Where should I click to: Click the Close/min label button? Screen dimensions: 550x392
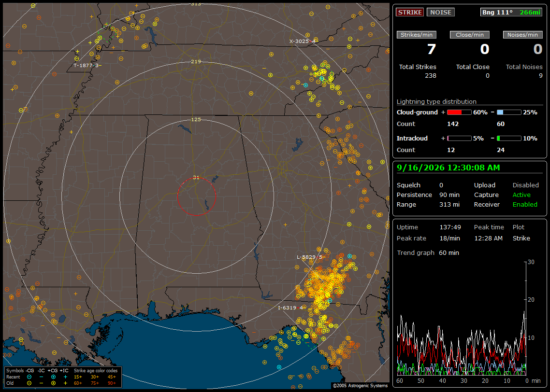coord(470,35)
